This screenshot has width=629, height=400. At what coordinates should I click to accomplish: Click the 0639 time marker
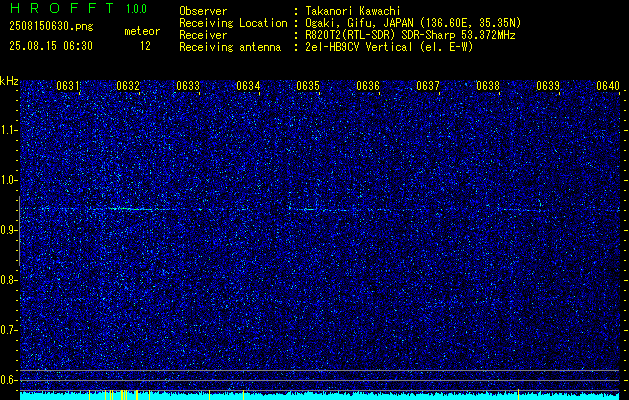pos(548,86)
